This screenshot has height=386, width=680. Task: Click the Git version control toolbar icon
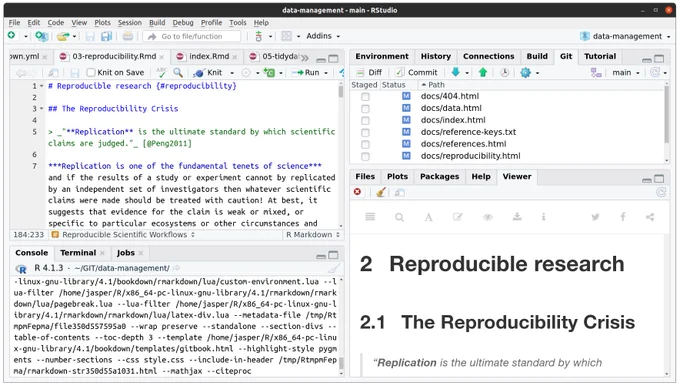(x=258, y=36)
